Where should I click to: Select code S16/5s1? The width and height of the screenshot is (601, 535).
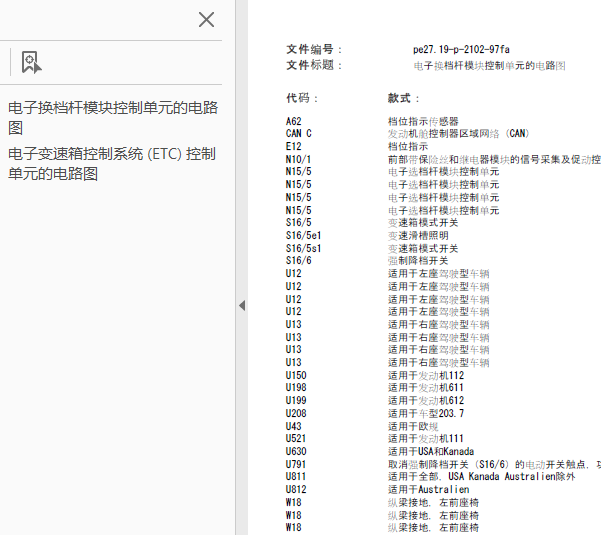click(x=304, y=248)
